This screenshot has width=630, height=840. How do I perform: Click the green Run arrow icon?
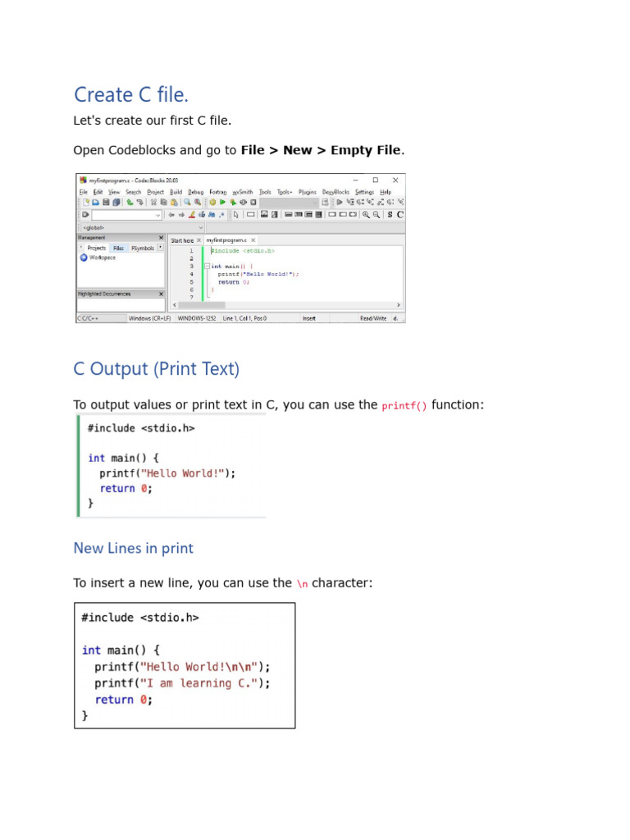[x=222, y=203]
